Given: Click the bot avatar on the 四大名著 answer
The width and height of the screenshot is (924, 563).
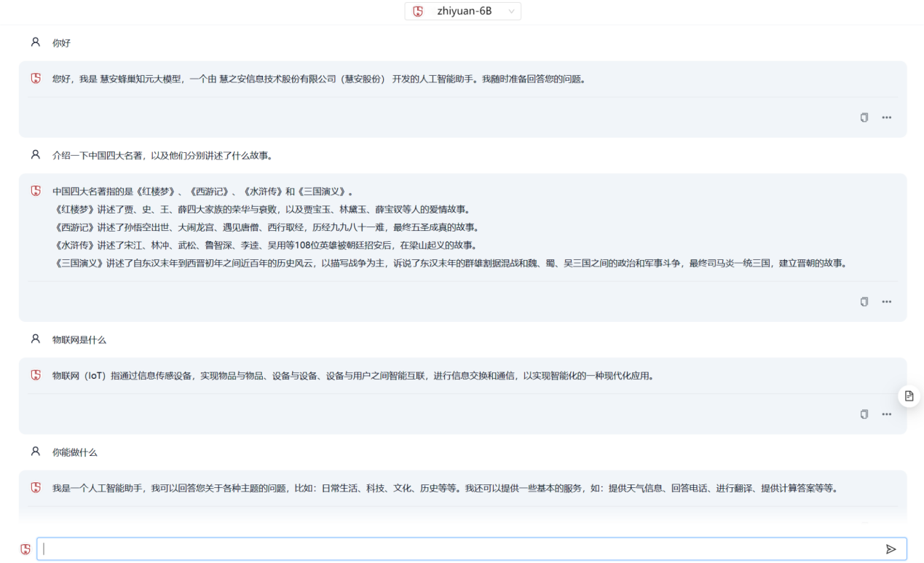Looking at the screenshot, I should tap(36, 191).
